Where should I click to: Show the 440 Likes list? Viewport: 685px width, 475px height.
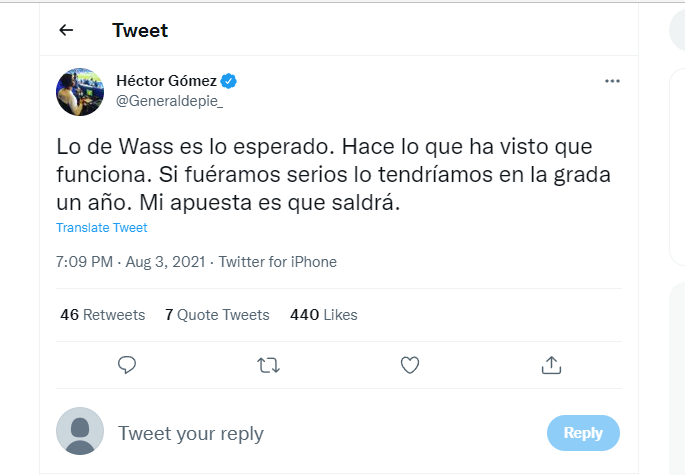click(323, 314)
